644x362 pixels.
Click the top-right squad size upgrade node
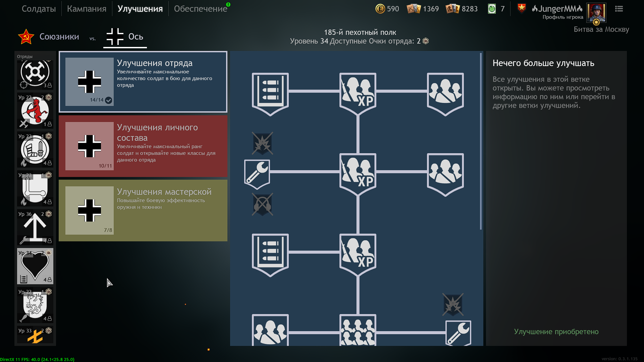[x=445, y=92]
